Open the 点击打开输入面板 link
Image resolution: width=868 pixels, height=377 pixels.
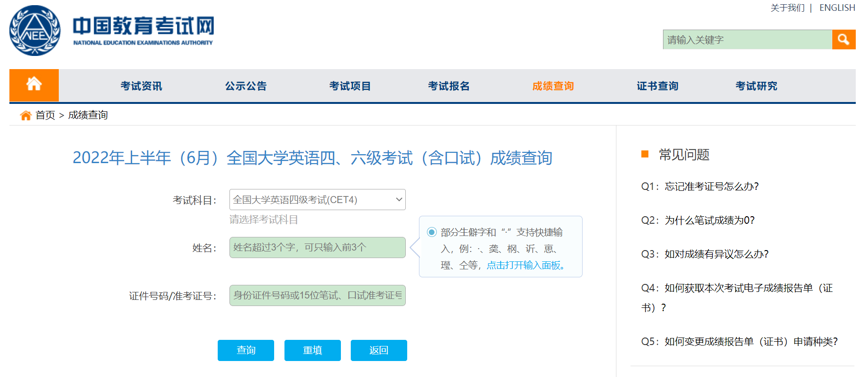point(525,265)
